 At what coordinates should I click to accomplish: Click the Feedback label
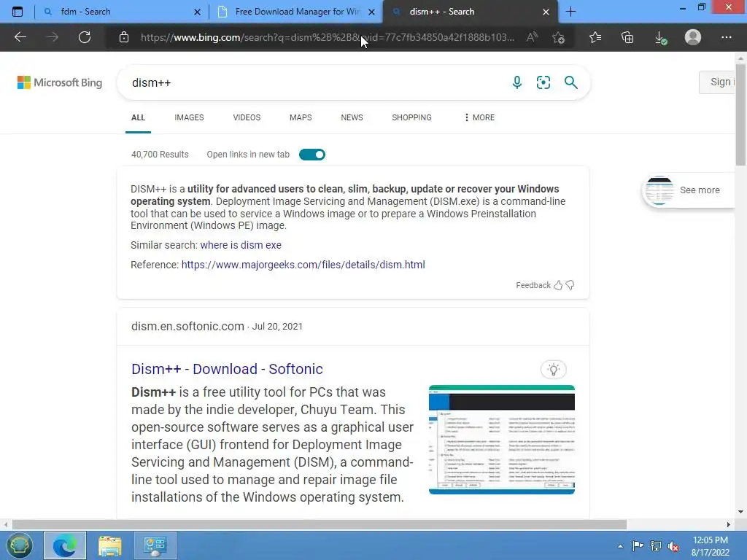(x=533, y=285)
